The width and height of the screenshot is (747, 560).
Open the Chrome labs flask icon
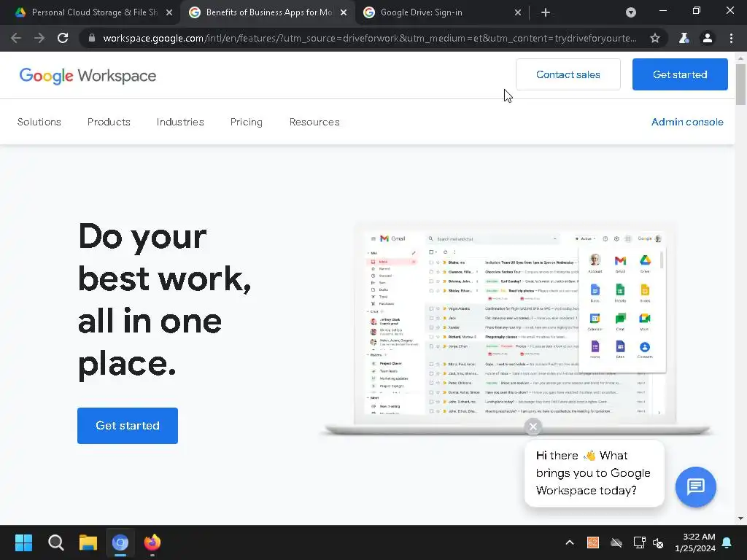tap(684, 38)
